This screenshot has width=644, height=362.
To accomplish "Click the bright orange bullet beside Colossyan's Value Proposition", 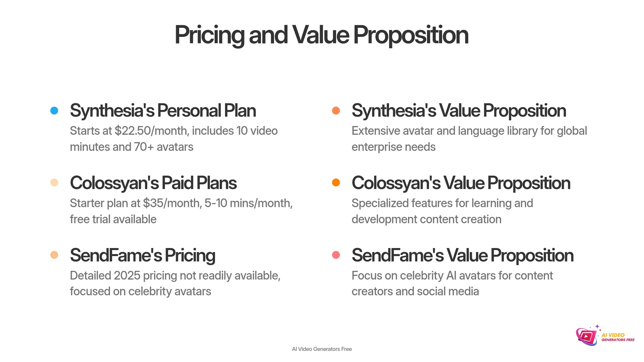I will [x=336, y=183].
